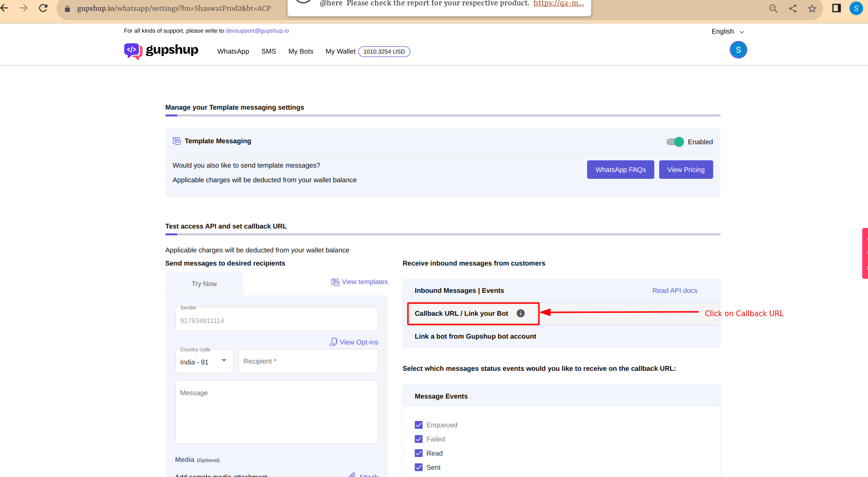Click the info icon beside Callback URL
868x477 pixels.
520,313
